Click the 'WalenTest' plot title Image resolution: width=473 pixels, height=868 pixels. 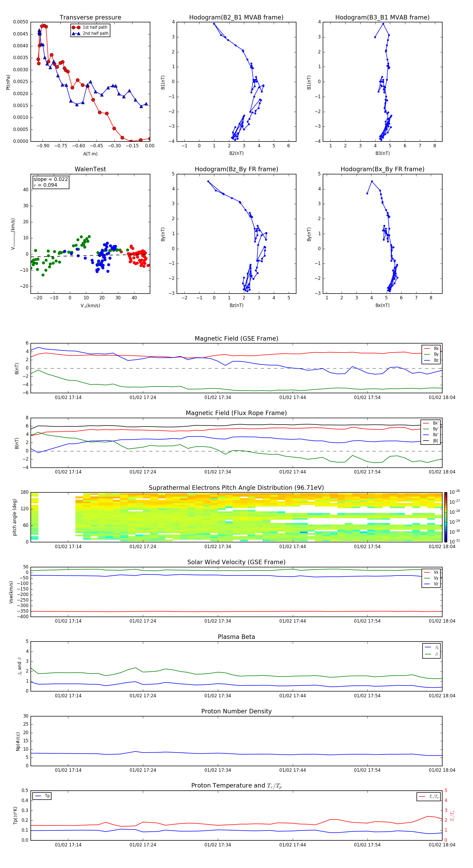[90, 169]
